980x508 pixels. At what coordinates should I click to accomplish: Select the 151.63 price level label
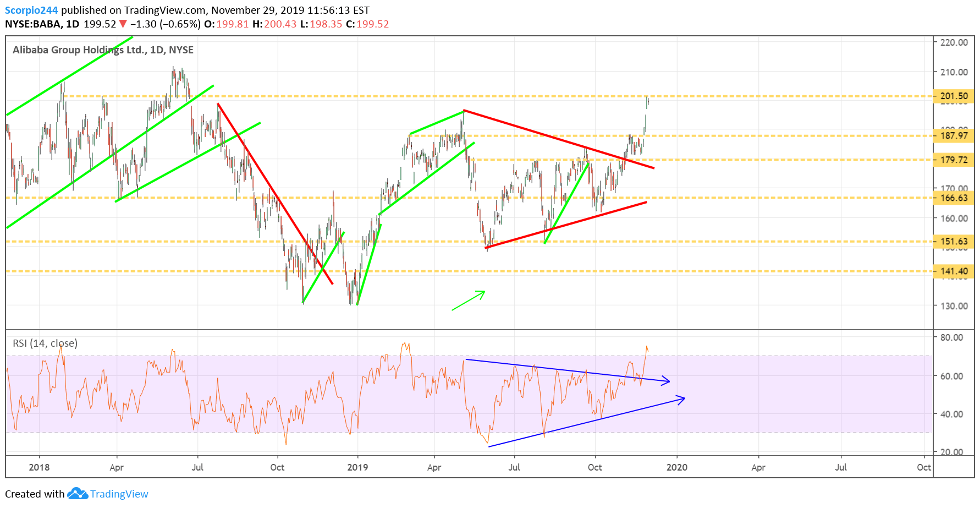click(954, 241)
